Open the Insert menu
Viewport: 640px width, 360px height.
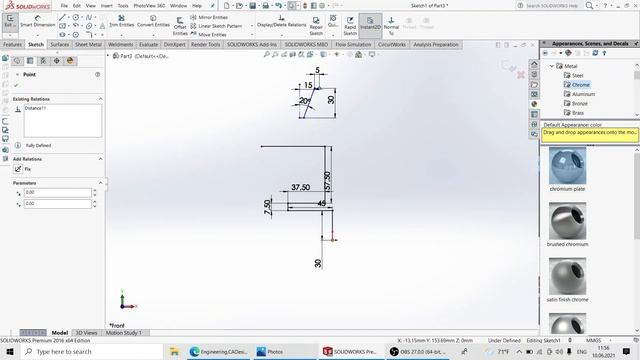pos(107,6)
